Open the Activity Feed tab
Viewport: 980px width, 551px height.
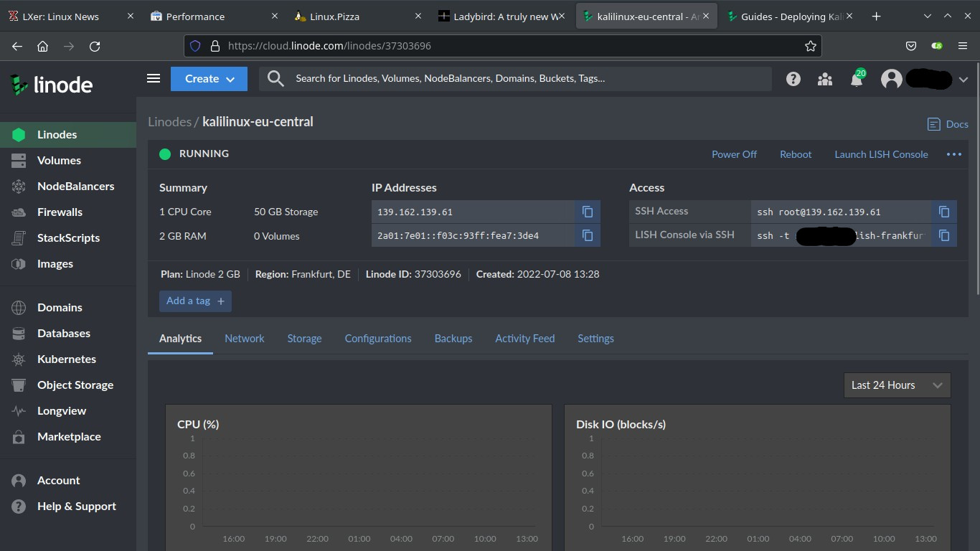(x=525, y=339)
